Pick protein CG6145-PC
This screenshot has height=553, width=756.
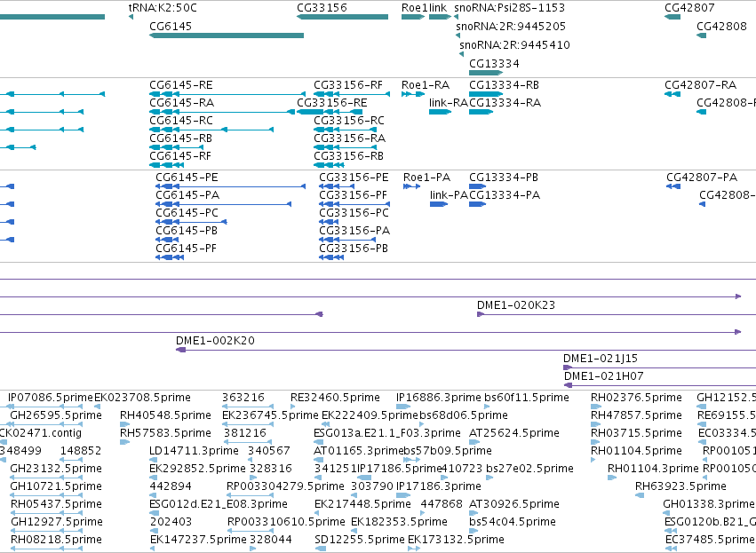coord(191,222)
